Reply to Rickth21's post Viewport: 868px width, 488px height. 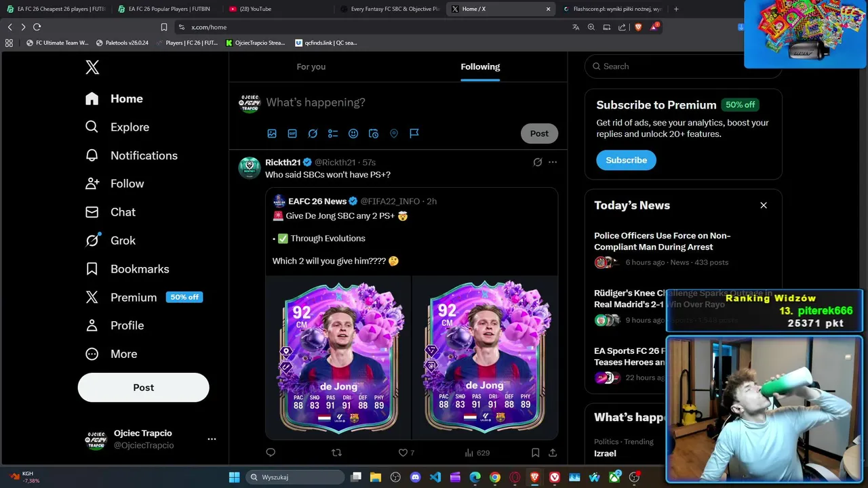[x=271, y=453]
